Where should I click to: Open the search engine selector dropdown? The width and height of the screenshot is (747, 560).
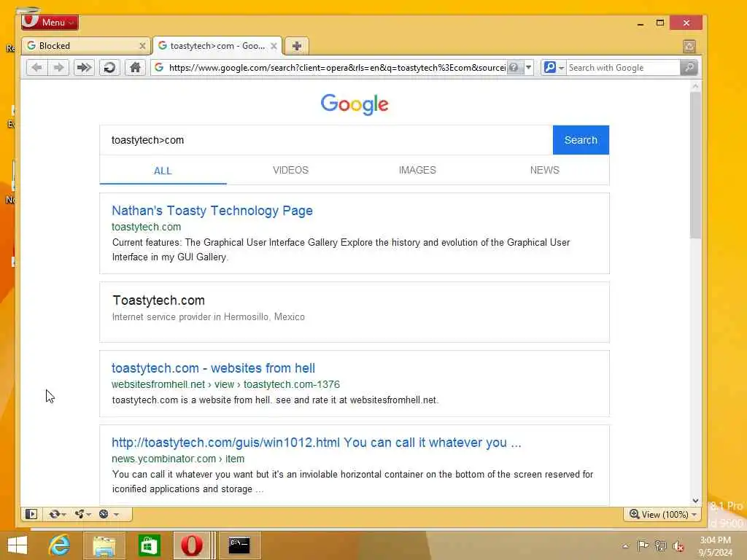[554, 68]
